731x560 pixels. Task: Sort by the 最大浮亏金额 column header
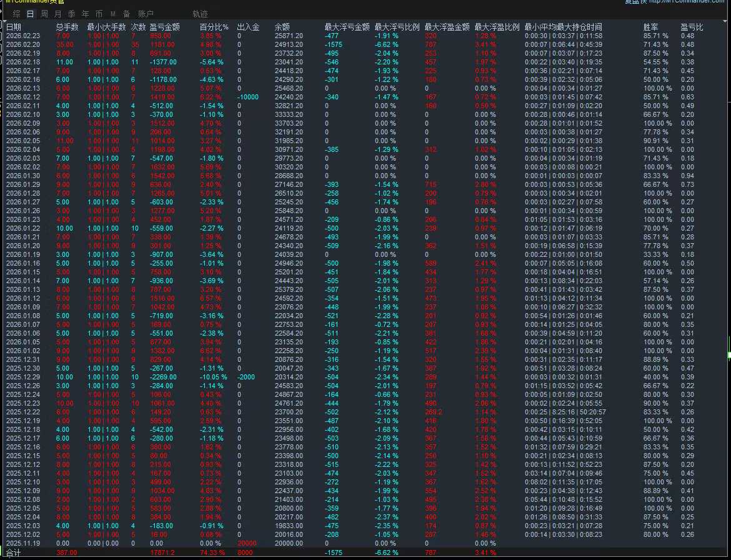pyautogui.click(x=347, y=27)
